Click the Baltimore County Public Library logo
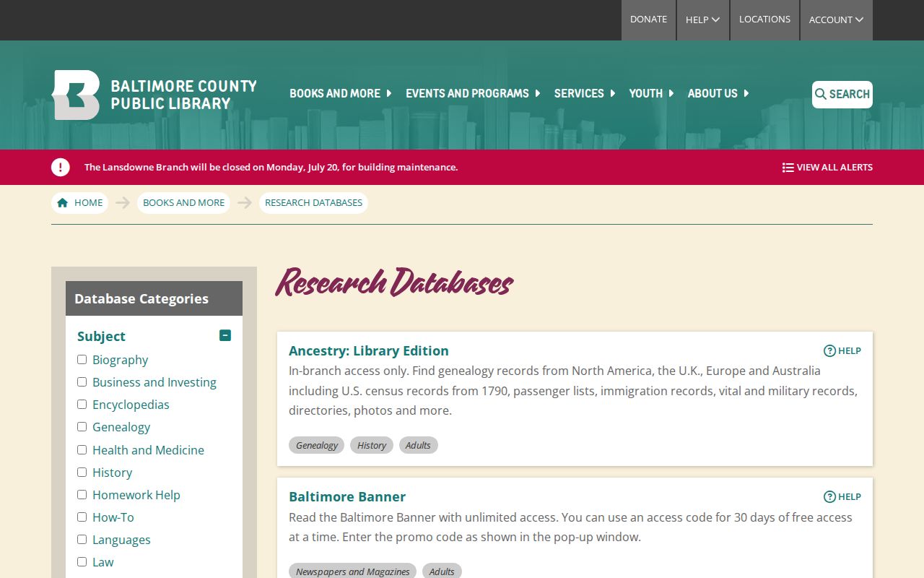 [x=154, y=95]
